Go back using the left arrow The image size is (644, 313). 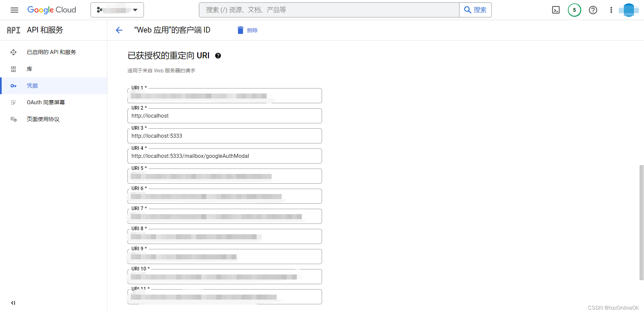[x=119, y=30]
